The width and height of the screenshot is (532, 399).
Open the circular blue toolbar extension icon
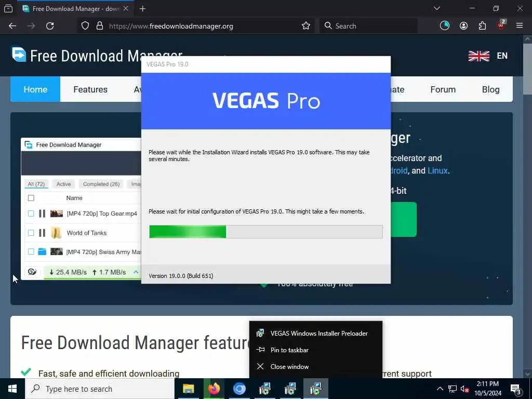point(445,26)
